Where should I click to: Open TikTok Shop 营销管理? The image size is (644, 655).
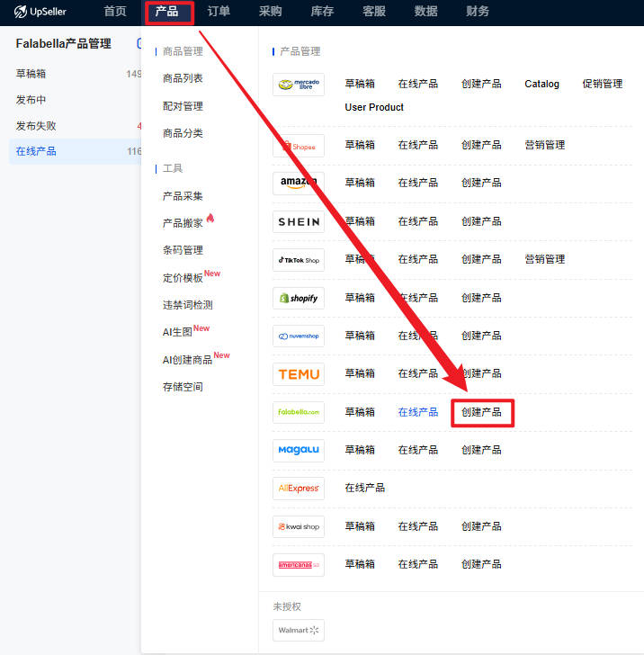[544, 259]
